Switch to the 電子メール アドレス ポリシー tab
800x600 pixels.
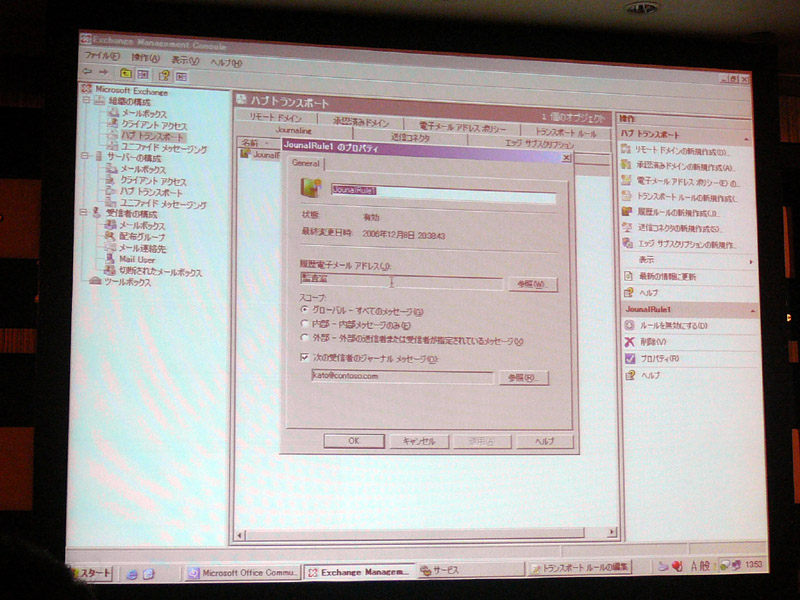click(463, 127)
